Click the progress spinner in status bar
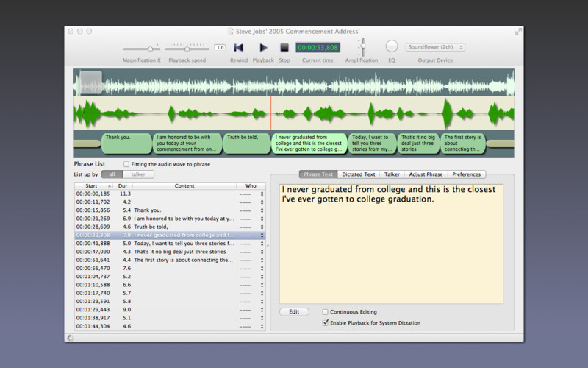This screenshot has width=588, height=368. tap(71, 338)
